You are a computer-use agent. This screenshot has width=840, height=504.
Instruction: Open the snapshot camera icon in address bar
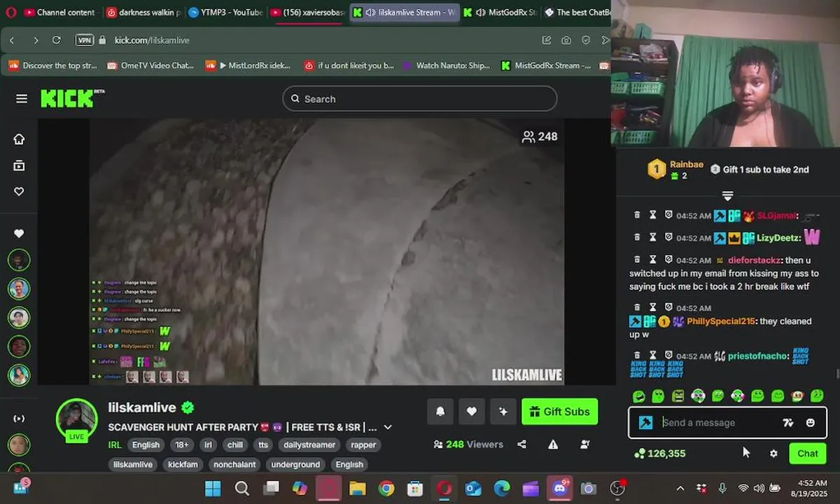(566, 41)
